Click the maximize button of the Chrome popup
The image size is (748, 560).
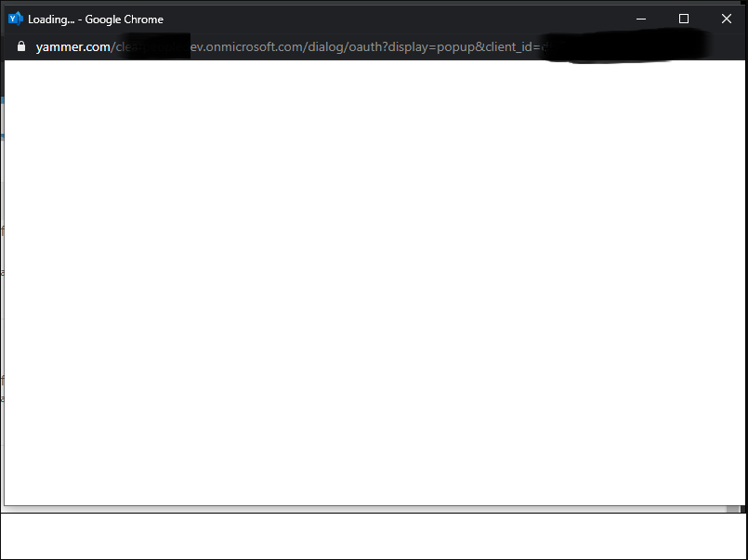684,19
